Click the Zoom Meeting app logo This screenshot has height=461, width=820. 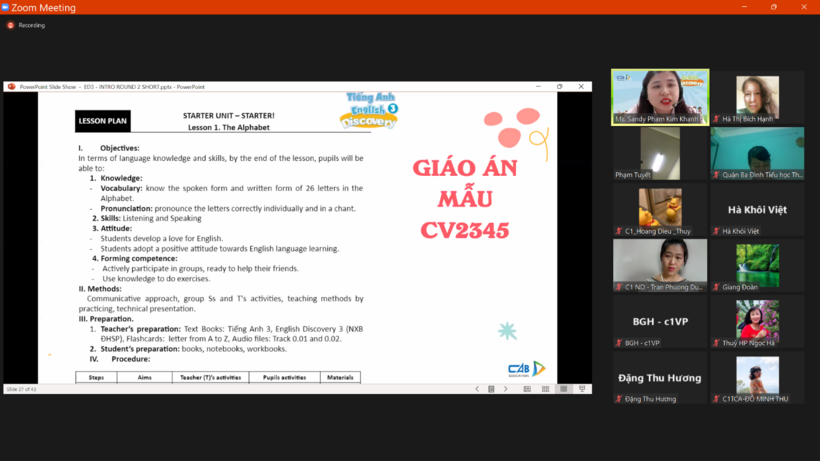point(6,7)
